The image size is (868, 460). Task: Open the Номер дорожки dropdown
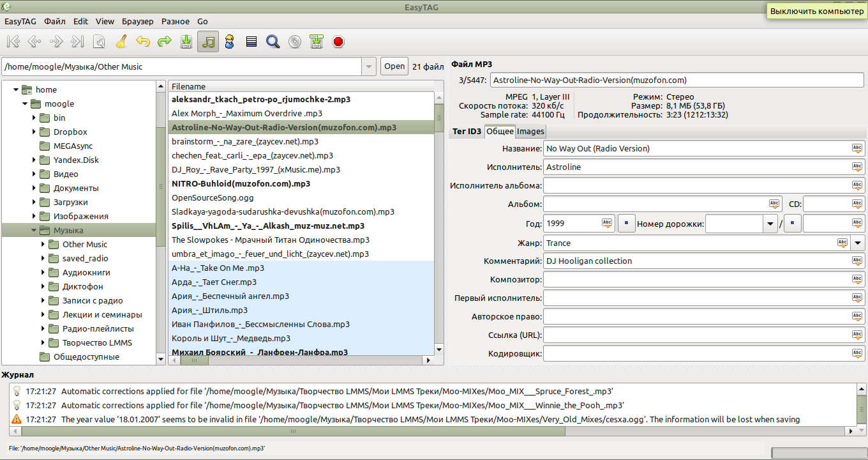click(x=772, y=224)
